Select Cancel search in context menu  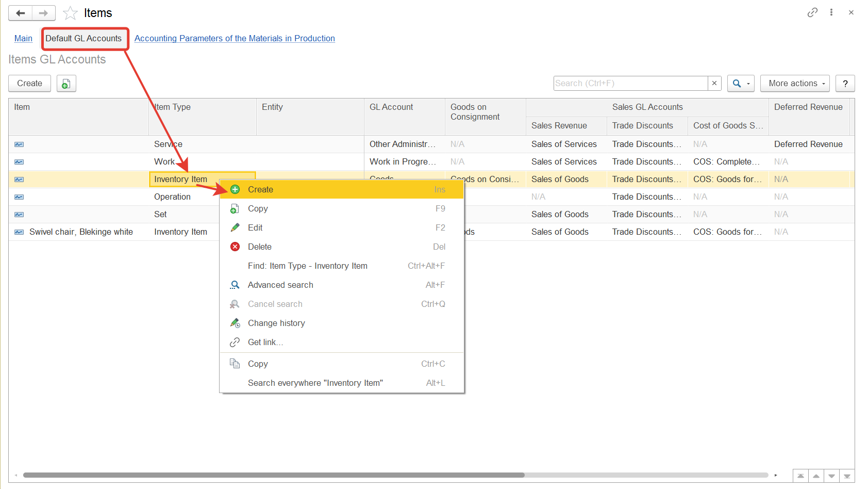click(x=342, y=304)
